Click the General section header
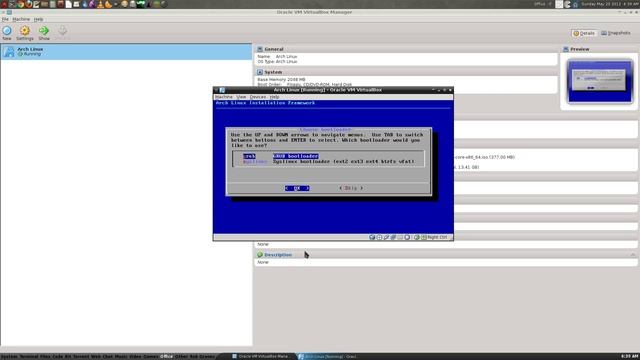 (x=273, y=49)
